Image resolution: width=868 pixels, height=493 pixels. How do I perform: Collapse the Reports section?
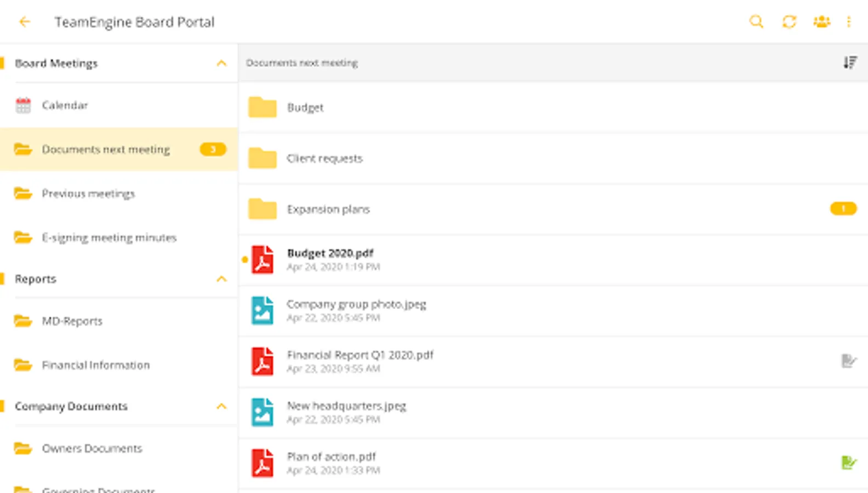pyautogui.click(x=221, y=279)
